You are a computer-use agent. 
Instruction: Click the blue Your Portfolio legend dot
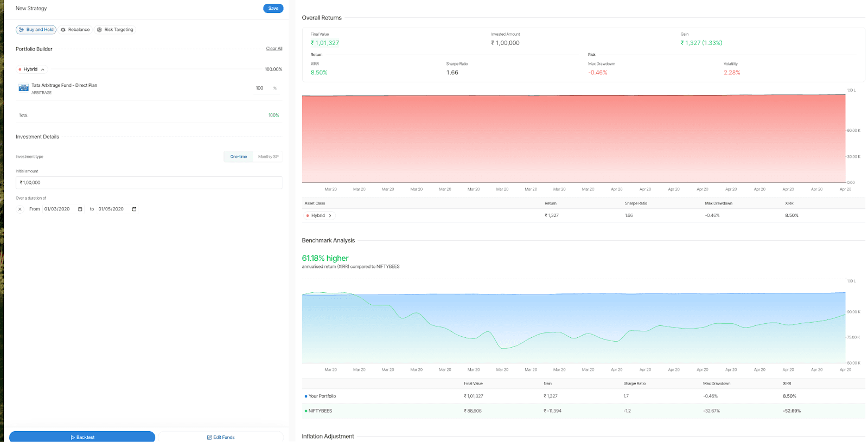click(x=306, y=396)
